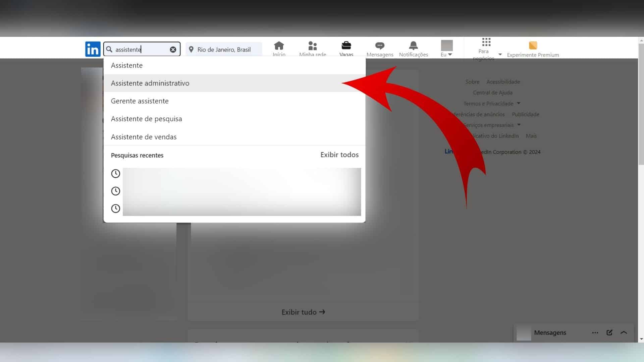Screen dimensions: 644x362
Task: Select 'Gerente assistente' suggestion
Action: [x=234, y=101]
